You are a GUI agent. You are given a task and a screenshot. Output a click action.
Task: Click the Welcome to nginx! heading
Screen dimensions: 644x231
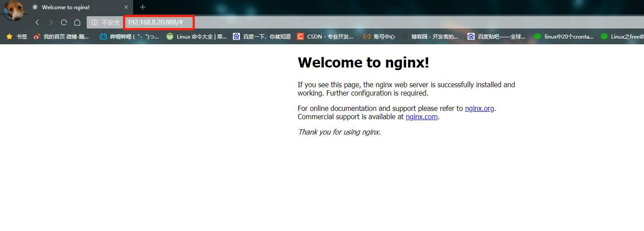pyautogui.click(x=363, y=62)
